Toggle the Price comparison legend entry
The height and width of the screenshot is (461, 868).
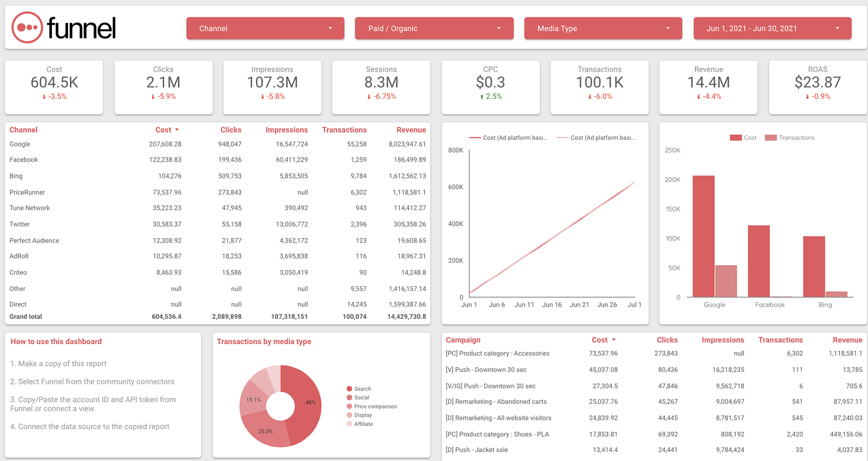click(349, 406)
